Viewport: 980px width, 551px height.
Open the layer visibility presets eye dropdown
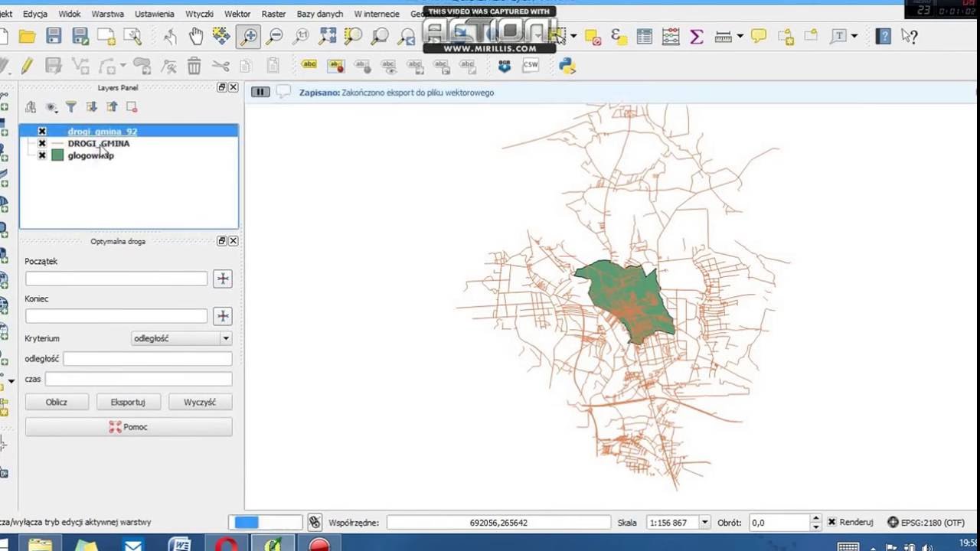coord(51,107)
